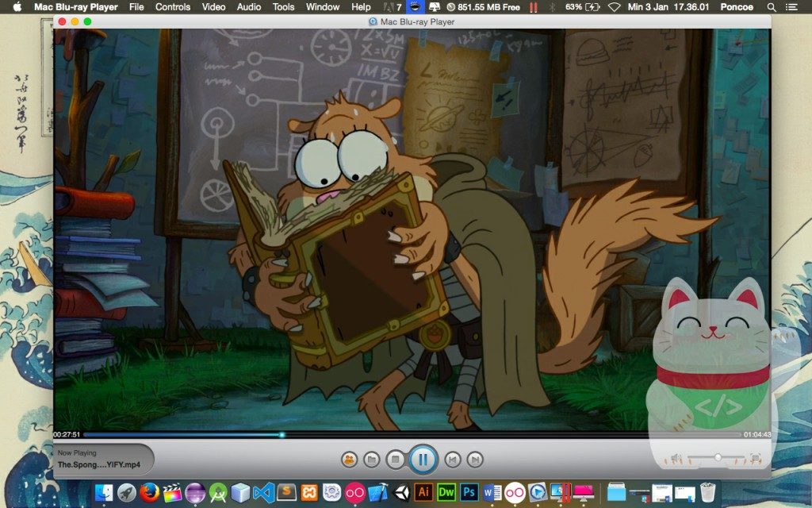Click the AirPlay display menu bar icon

434,7
